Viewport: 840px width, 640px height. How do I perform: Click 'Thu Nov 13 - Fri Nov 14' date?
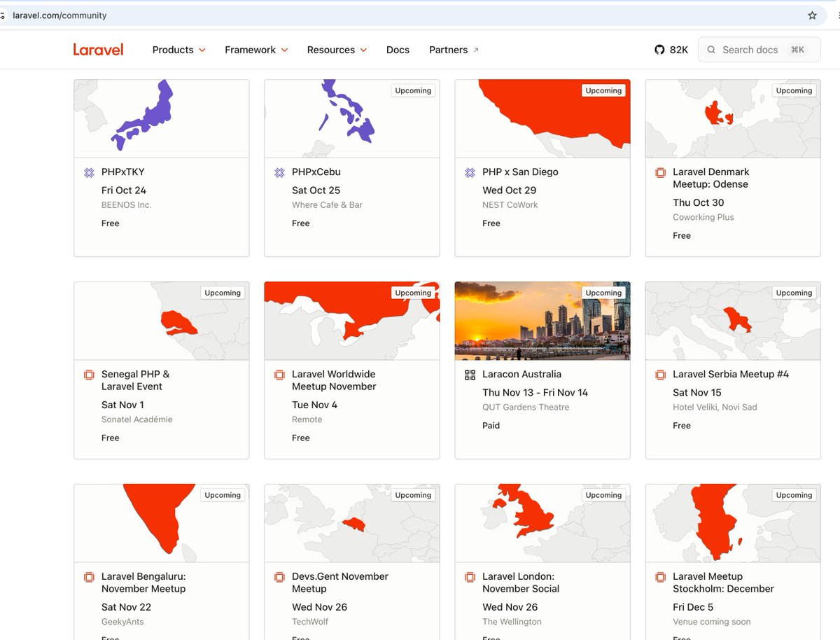click(535, 393)
